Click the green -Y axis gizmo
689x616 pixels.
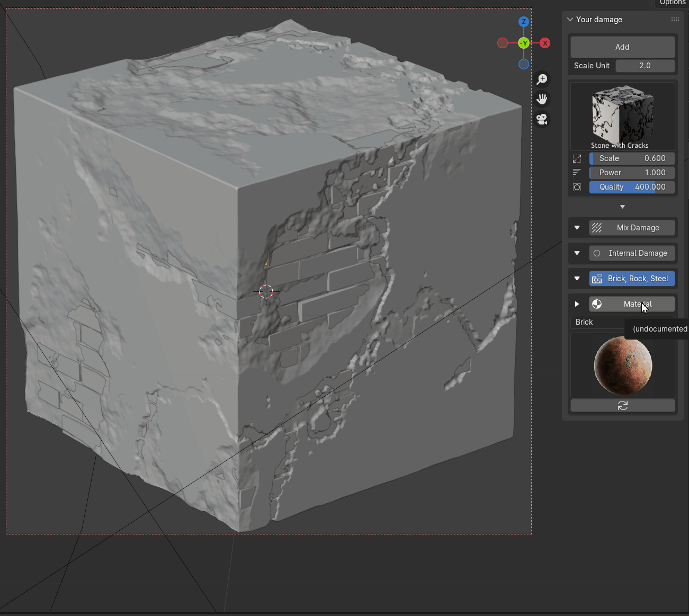click(x=523, y=43)
